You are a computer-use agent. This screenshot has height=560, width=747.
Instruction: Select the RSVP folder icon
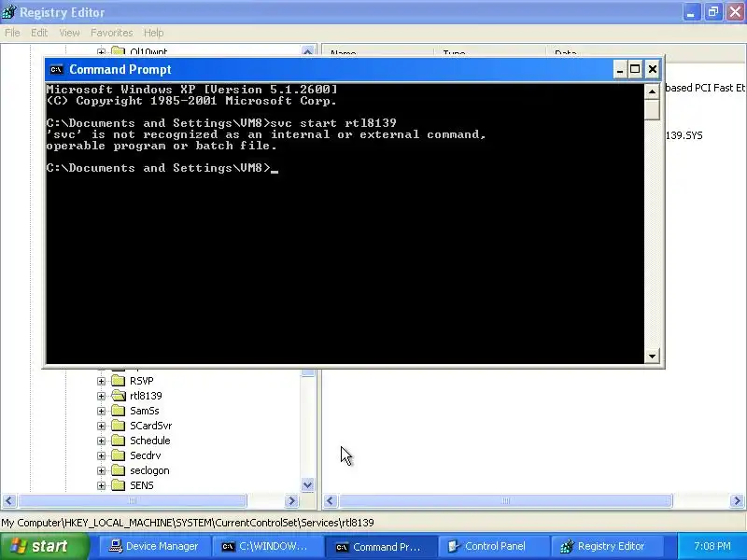(x=118, y=381)
